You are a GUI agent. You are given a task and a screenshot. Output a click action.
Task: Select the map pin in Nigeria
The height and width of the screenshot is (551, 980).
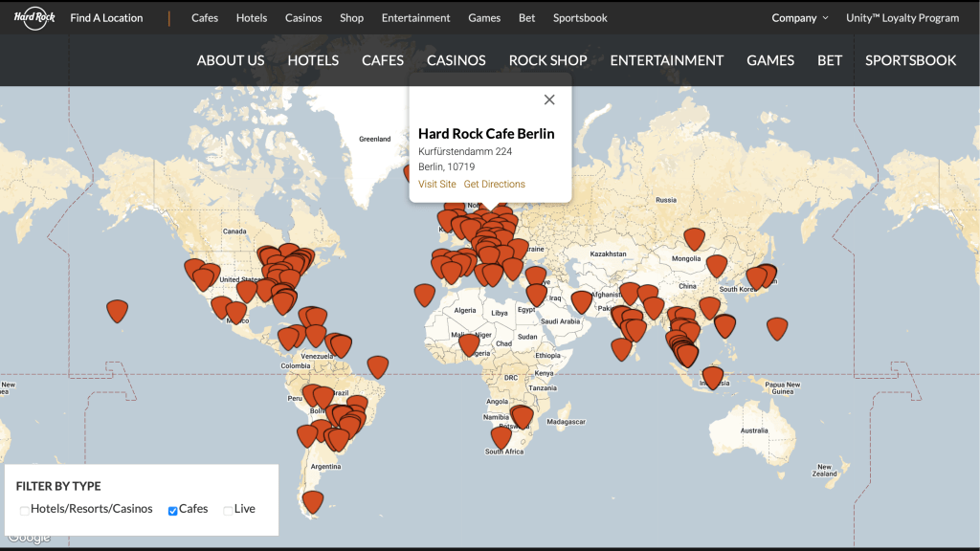469,344
